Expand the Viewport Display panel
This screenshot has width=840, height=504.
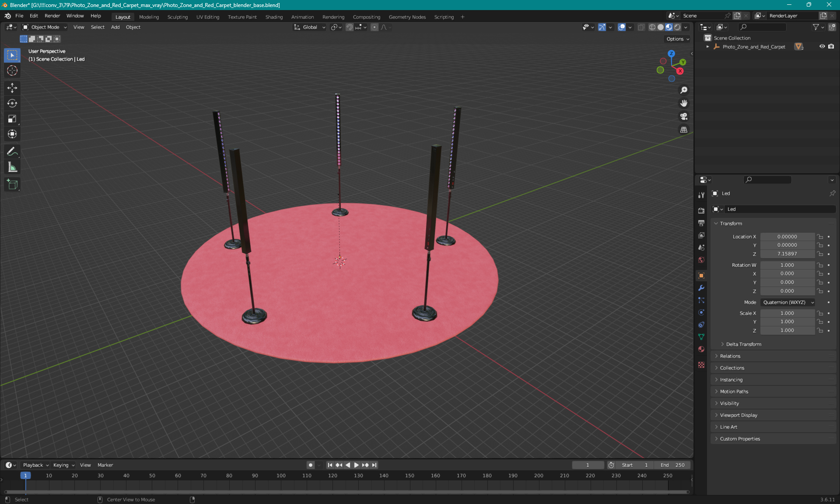(738, 415)
